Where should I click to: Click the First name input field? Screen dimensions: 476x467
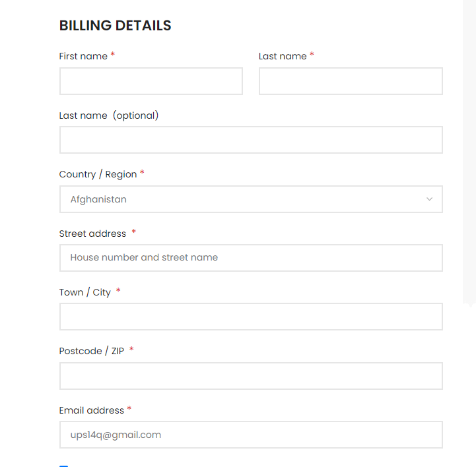[151, 81]
